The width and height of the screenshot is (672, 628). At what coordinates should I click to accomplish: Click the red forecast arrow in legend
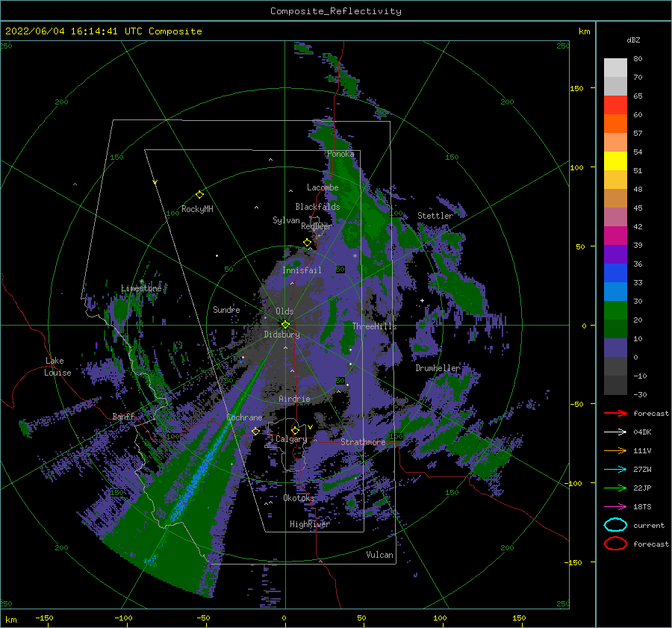click(x=615, y=413)
